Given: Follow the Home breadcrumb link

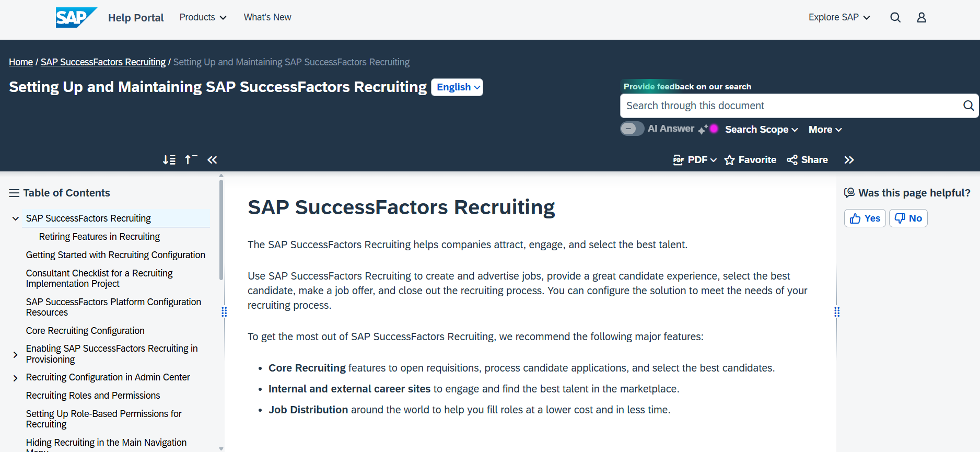Looking at the screenshot, I should click(21, 62).
